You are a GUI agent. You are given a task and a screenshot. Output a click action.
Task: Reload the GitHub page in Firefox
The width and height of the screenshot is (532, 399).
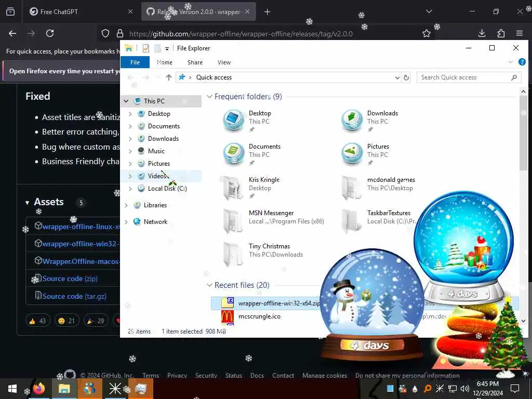tap(50, 33)
